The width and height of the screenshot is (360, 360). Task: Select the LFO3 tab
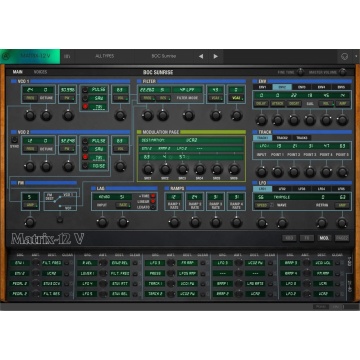(x=302, y=189)
